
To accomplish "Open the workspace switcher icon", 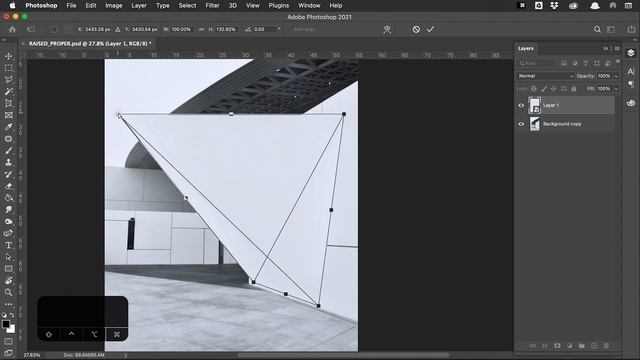I will 611,29.
